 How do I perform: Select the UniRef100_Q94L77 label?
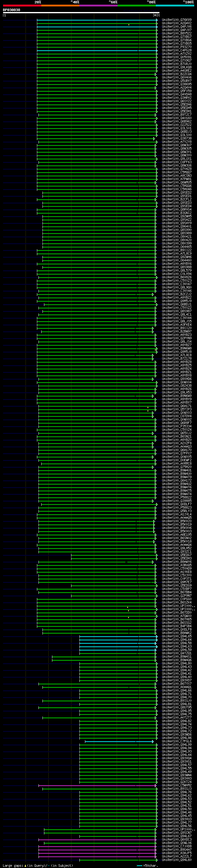pos(177,823)
